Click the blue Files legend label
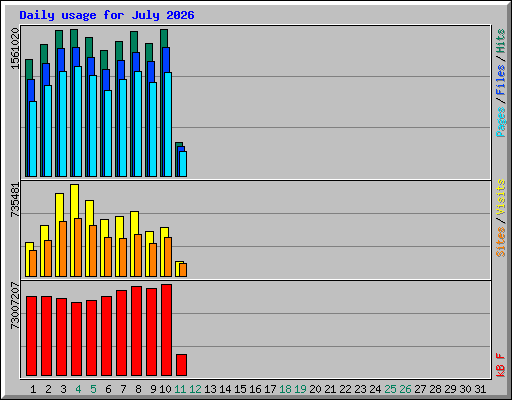This screenshot has width=512, height=400. coord(500,79)
